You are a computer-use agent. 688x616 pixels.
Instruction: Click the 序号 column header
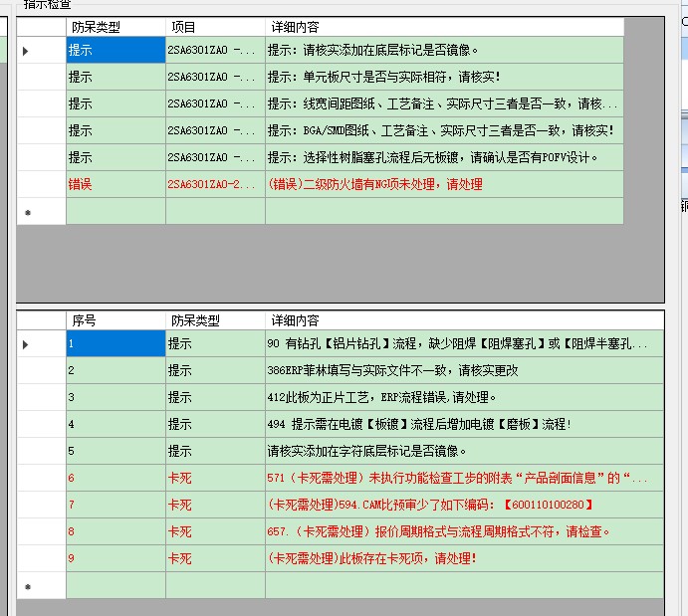coord(115,320)
